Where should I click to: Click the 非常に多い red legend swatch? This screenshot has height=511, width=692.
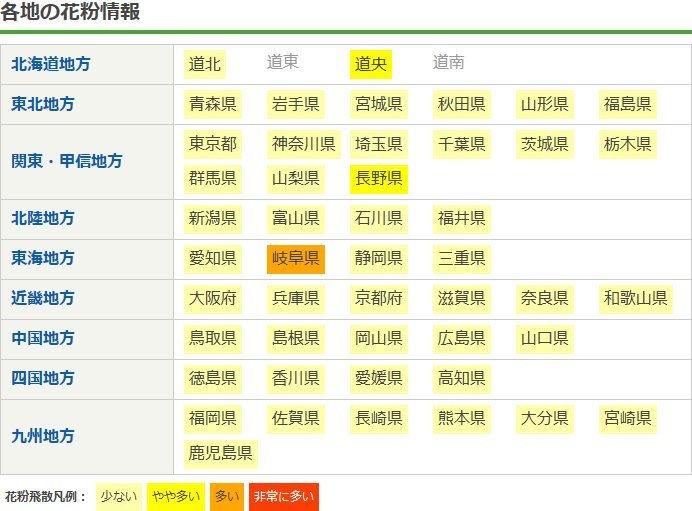click(284, 496)
